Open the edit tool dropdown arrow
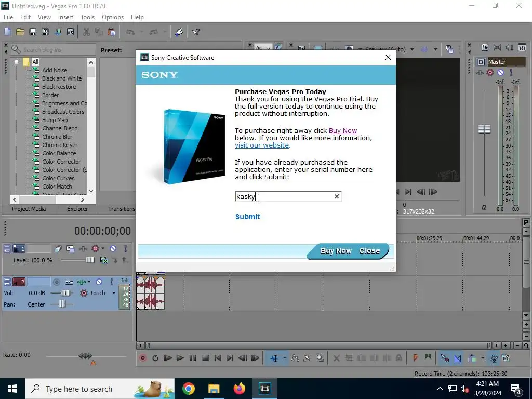Viewport: 532px width, 399px height. (285, 358)
